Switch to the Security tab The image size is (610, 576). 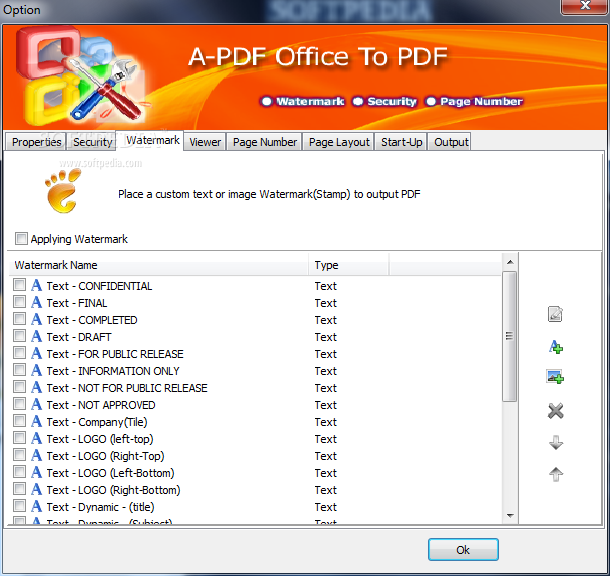point(92,142)
